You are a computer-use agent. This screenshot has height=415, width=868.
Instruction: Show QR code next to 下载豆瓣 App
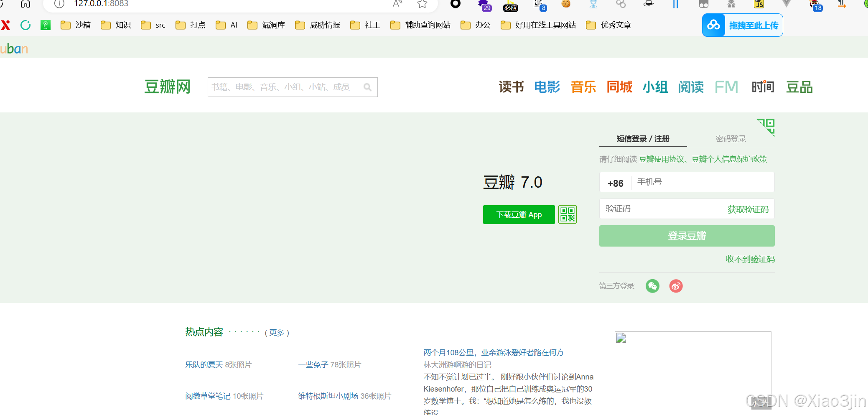pyautogui.click(x=568, y=214)
